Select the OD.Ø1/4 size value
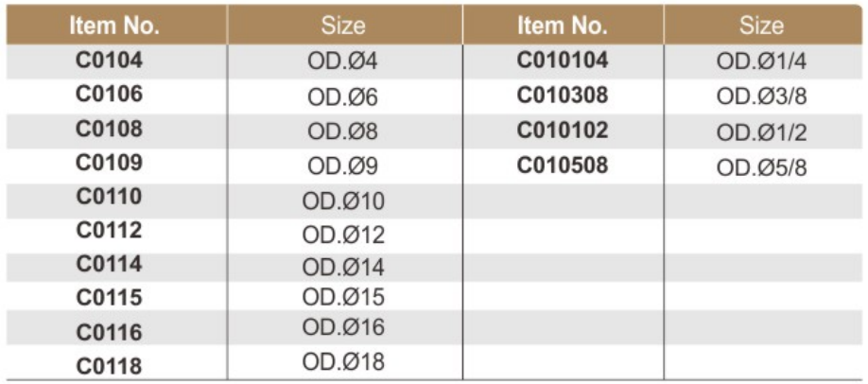 [762, 61]
